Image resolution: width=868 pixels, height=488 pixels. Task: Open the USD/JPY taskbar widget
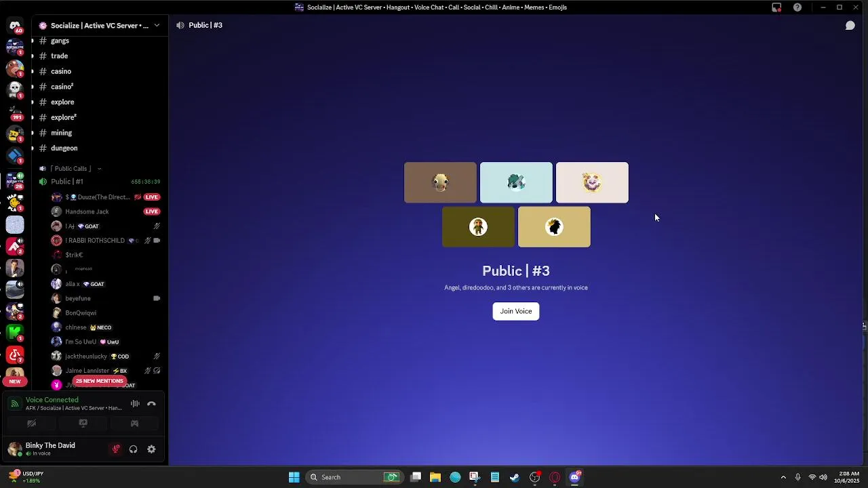tap(26, 477)
